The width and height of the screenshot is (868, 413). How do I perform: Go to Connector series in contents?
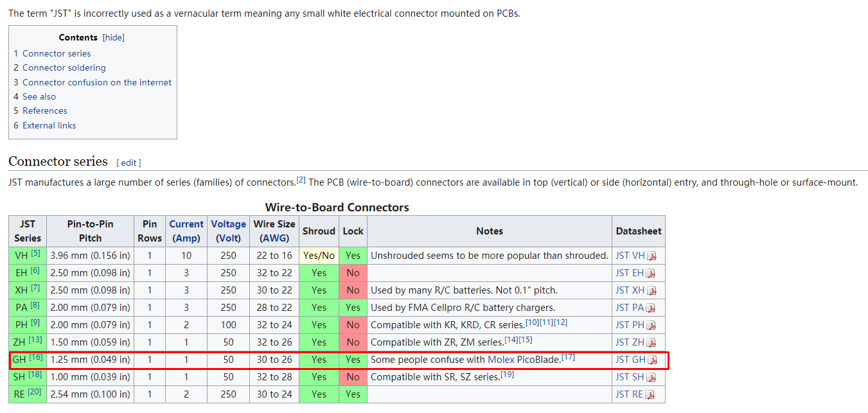pyautogui.click(x=57, y=53)
